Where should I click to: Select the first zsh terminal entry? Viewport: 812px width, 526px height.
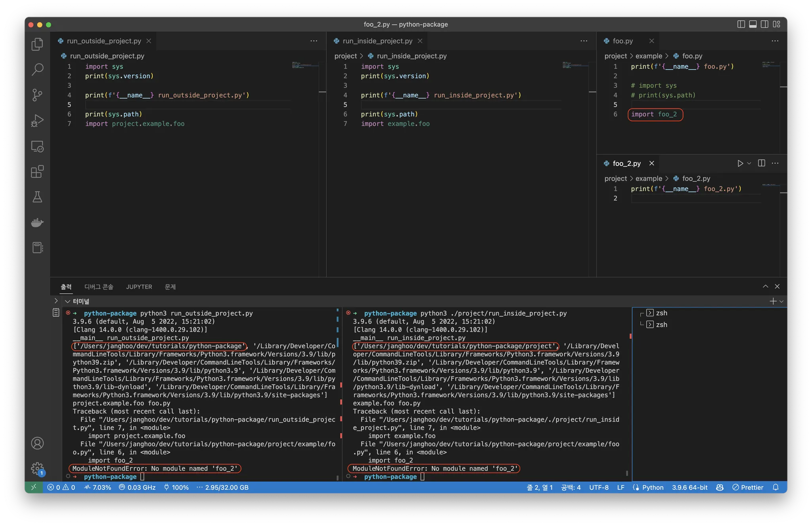pyautogui.click(x=661, y=313)
